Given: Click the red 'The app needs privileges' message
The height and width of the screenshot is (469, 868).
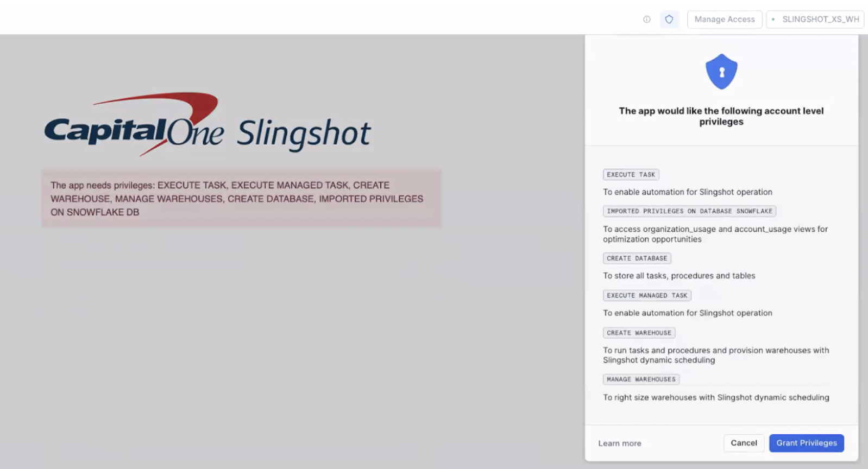Looking at the screenshot, I should point(242,199).
